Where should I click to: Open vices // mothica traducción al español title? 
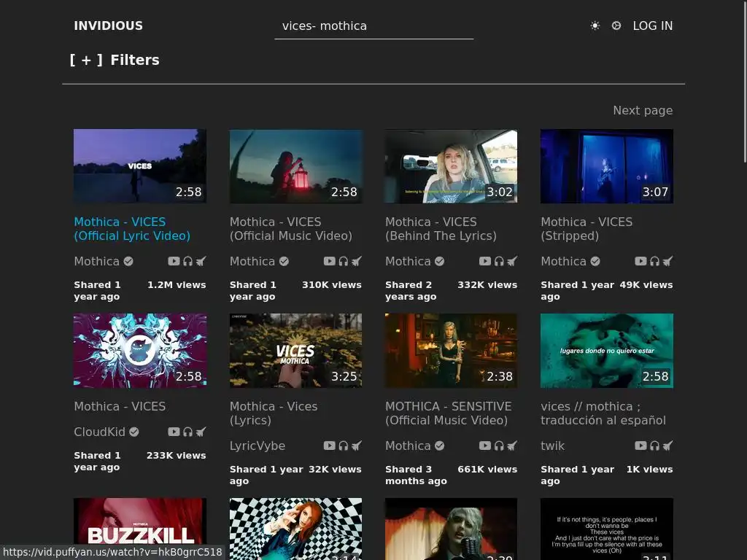click(x=603, y=413)
